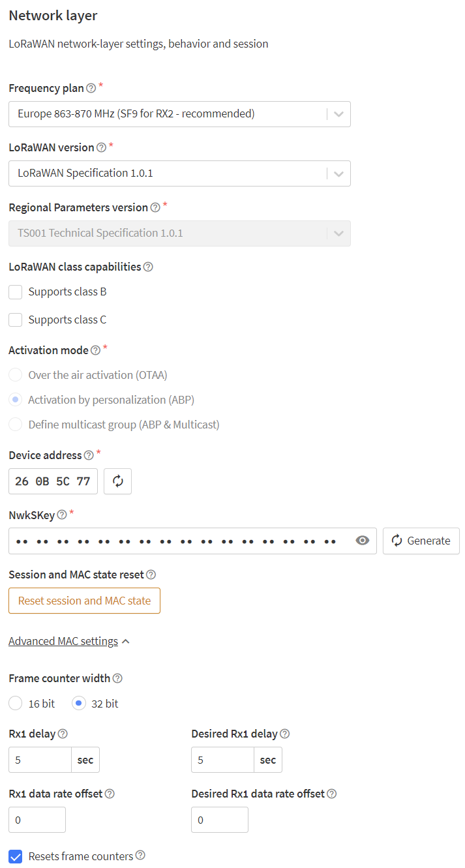This screenshot has height=868, width=465.
Task: Open the Frequency plan dropdown
Action: click(179, 113)
